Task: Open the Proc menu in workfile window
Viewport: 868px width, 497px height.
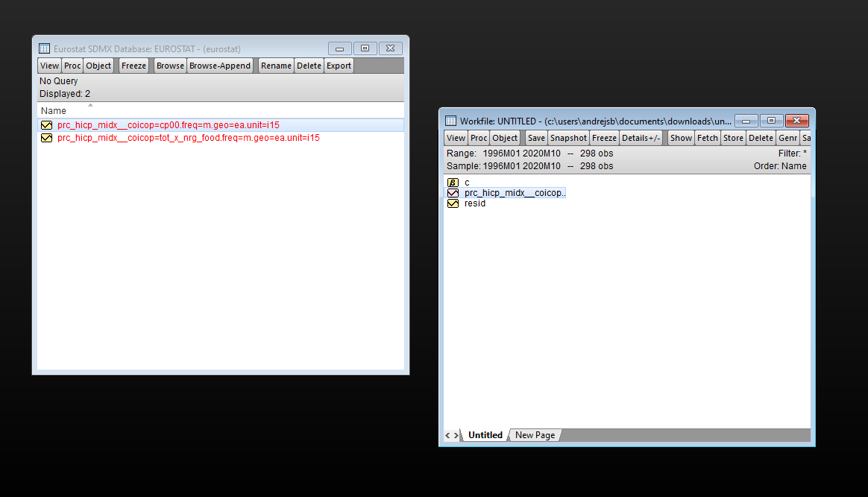Action: click(x=479, y=138)
